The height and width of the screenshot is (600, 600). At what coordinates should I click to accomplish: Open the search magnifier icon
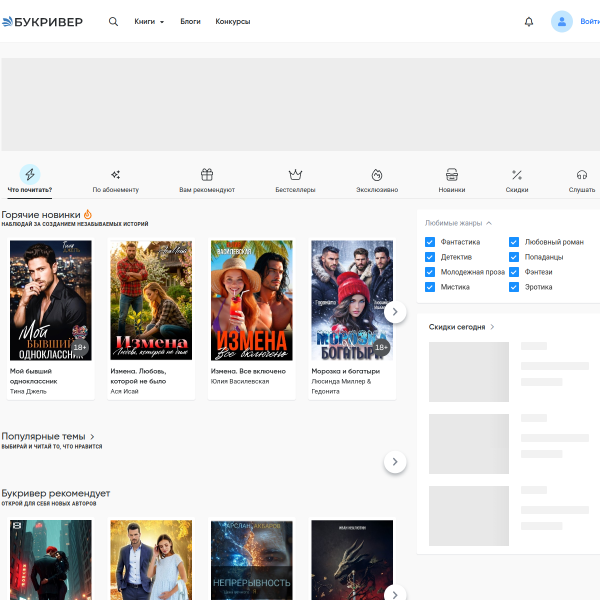(113, 21)
